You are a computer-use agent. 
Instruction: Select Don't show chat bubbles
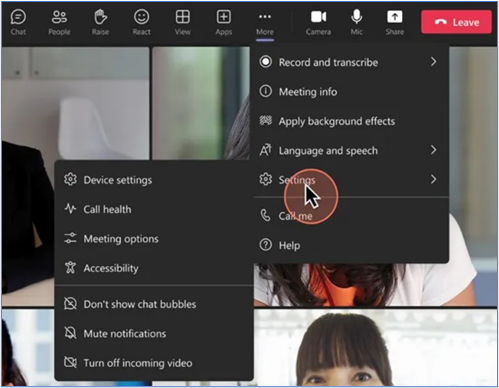click(154, 304)
